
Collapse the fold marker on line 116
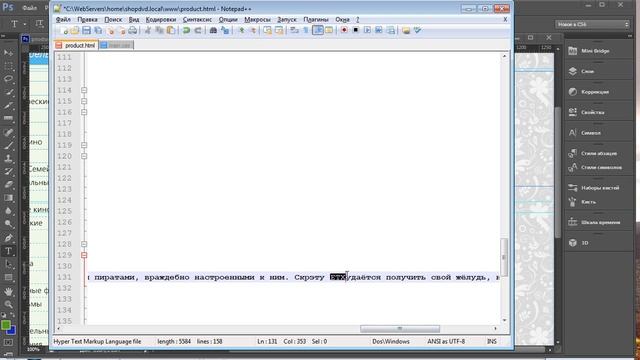tap(84, 112)
